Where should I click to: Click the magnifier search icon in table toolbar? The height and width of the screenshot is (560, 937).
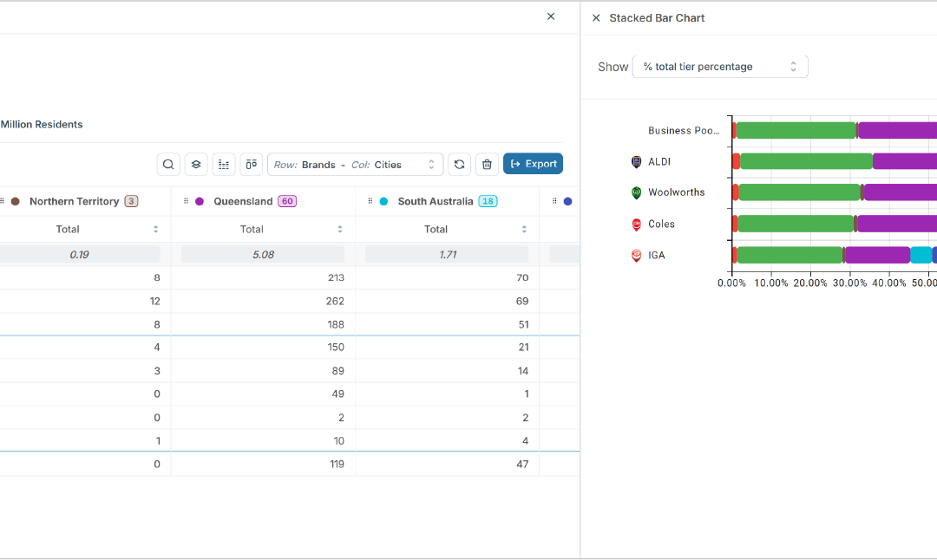pos(168,164)
